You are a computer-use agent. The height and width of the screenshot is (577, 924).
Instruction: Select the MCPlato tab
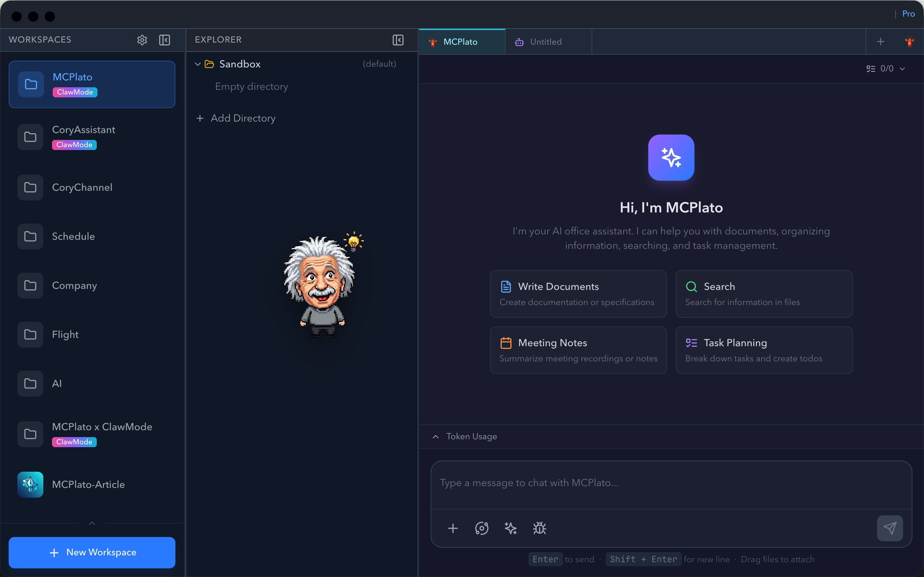coord(460,42)
